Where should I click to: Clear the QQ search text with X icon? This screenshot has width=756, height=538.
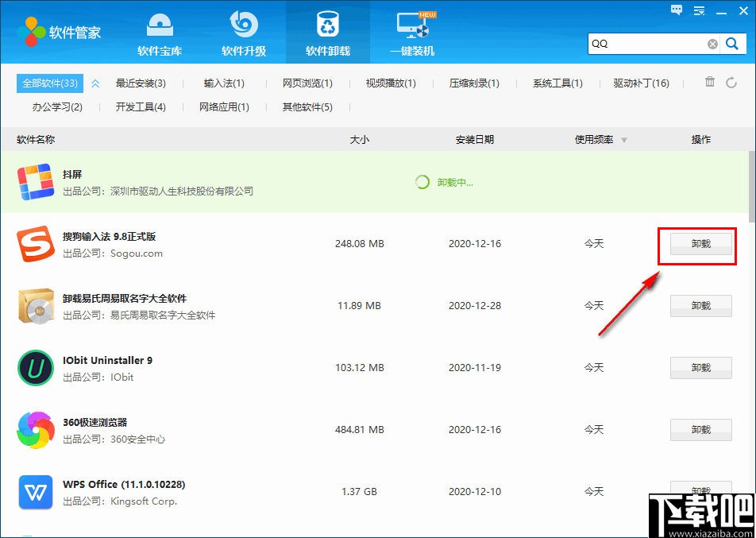coord(712,44)
